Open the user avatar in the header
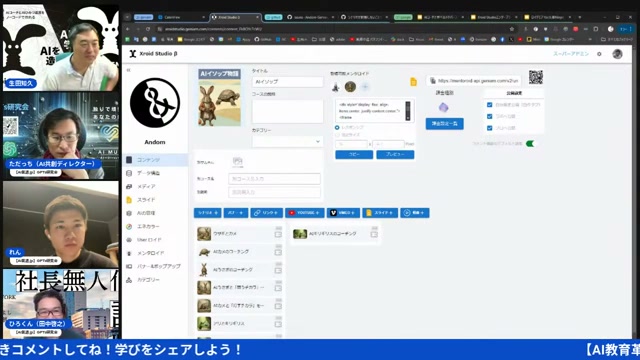This screenshot has width=640, height=360. click(x=617, y=54)
